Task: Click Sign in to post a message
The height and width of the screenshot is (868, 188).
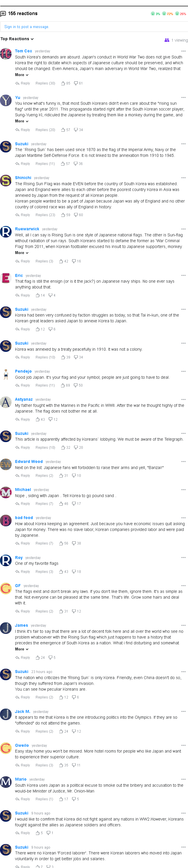Action: point(27,27)
